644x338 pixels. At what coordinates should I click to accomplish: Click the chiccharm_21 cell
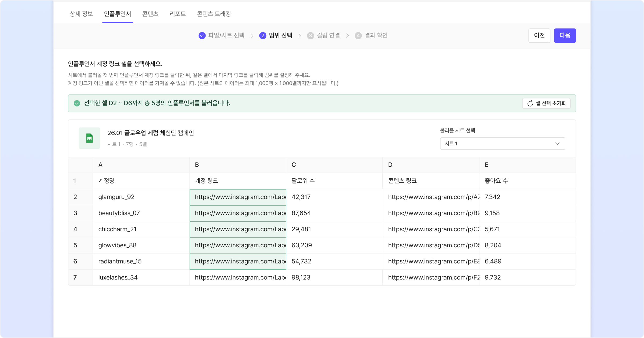point(141,229)
